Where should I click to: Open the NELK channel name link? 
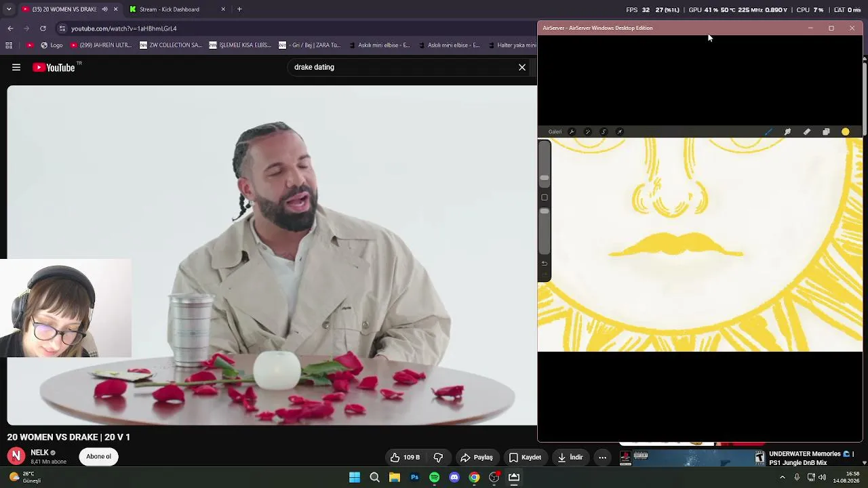click(39, 453)
